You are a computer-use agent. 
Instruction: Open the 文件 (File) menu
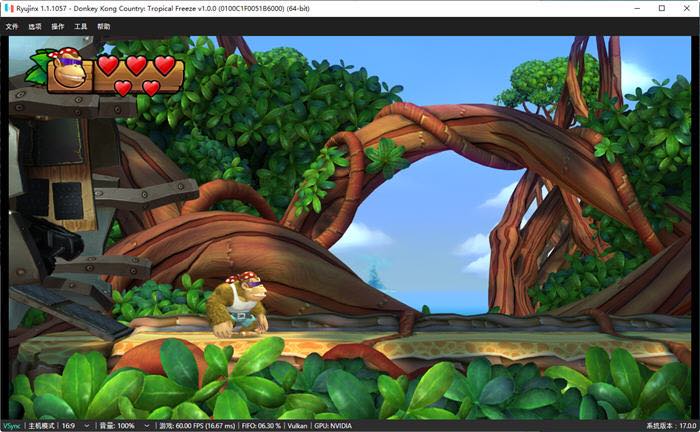(12, 26)
